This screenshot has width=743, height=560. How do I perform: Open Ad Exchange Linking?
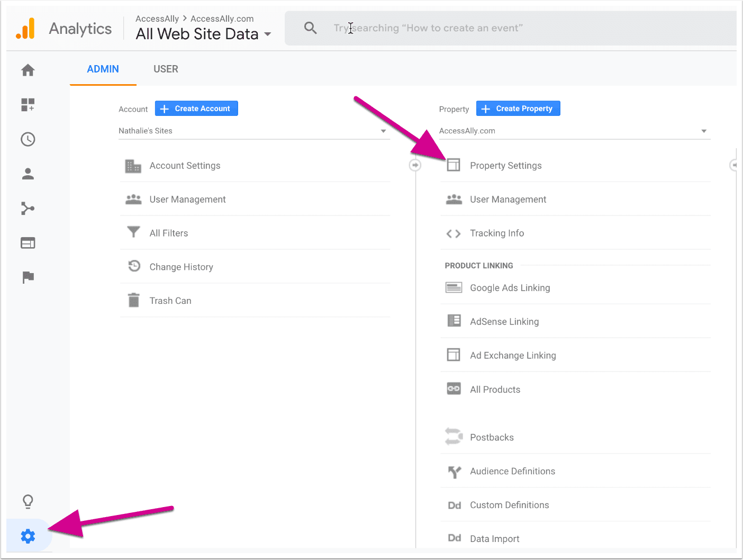point(513,356)
